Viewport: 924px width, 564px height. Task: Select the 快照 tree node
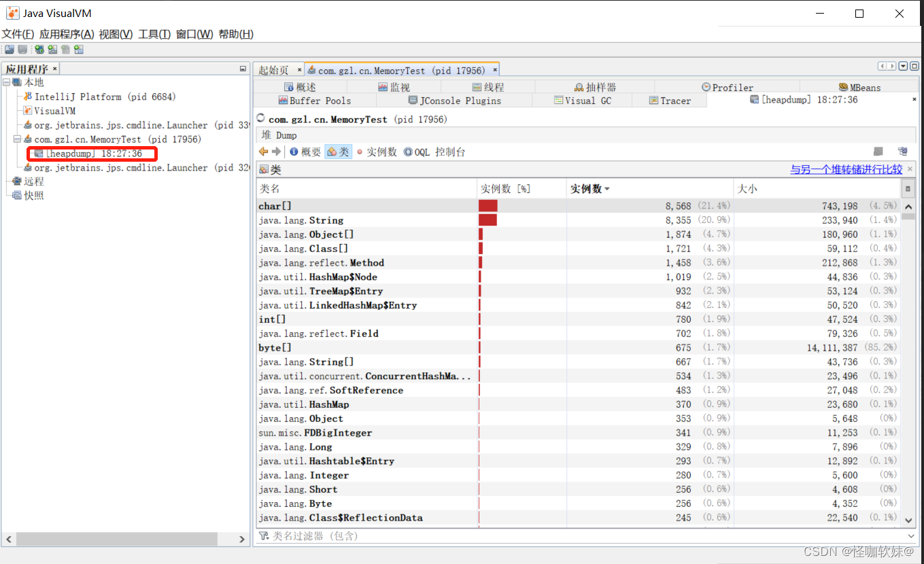29,196
